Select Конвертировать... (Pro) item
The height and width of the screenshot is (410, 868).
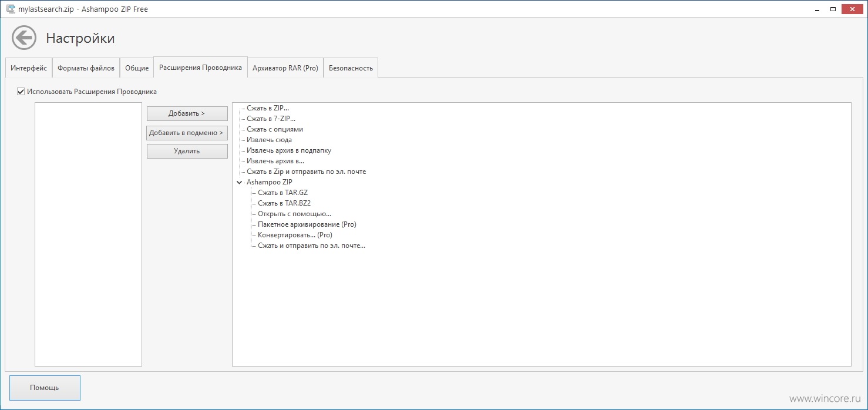click(x=295, y=235)
